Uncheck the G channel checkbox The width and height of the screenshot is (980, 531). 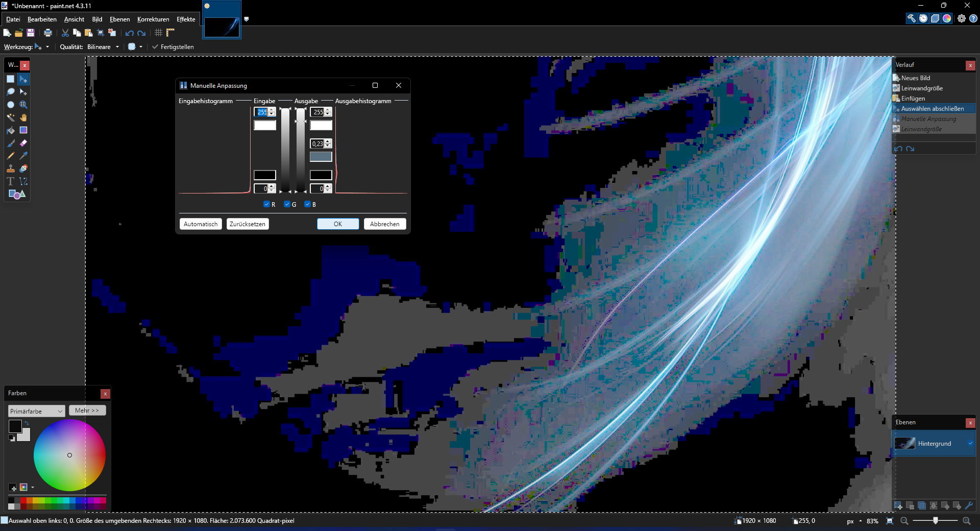click(287, 204)
